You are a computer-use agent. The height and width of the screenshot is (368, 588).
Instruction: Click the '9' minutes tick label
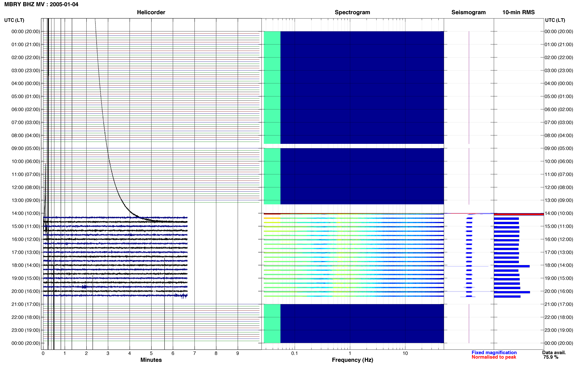tap(238, 353)
